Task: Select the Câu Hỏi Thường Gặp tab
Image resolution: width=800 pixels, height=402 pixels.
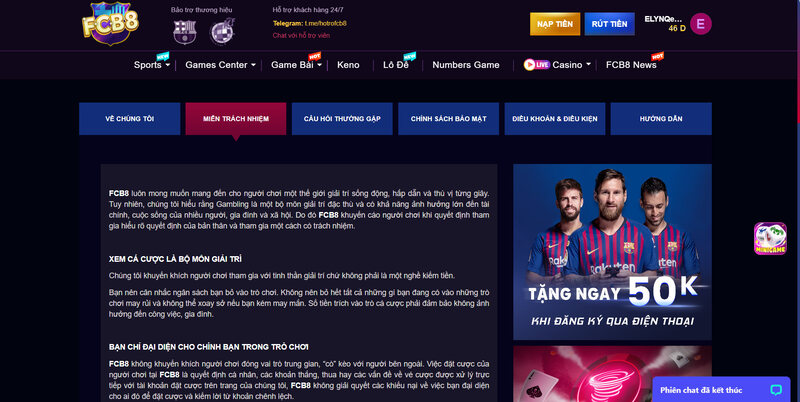Action: tap(342, 119)
